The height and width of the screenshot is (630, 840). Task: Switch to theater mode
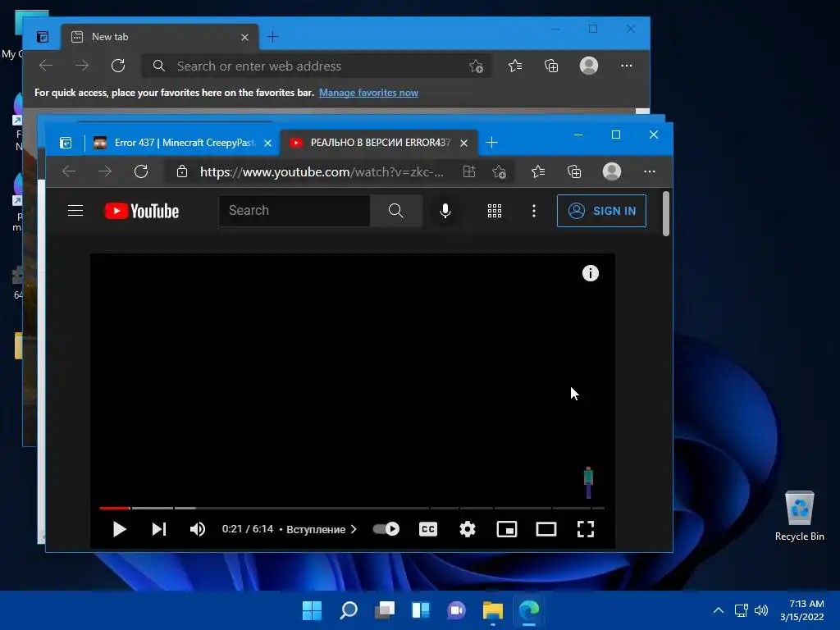[x=546, y=529]
